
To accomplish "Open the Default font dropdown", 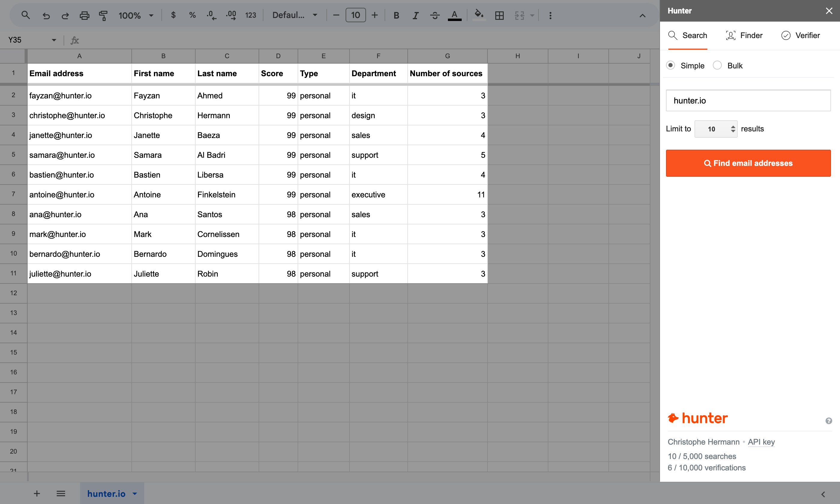I will click(295, 15).
